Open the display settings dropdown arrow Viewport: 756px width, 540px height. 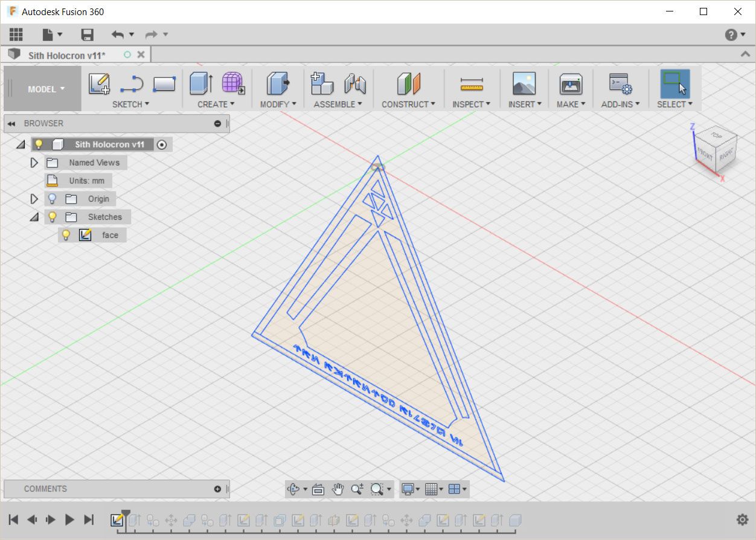click(418, 489)
